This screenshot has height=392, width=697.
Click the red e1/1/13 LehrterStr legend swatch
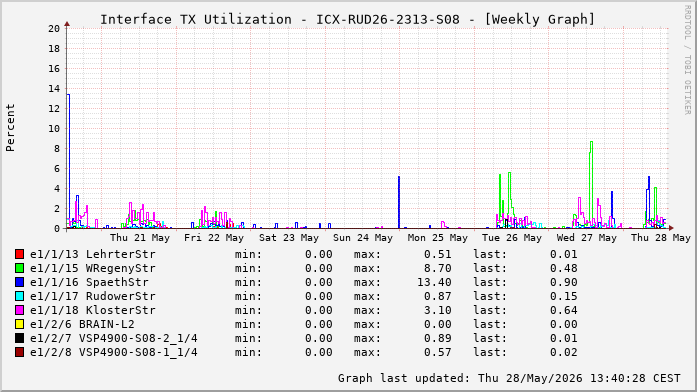19,254
